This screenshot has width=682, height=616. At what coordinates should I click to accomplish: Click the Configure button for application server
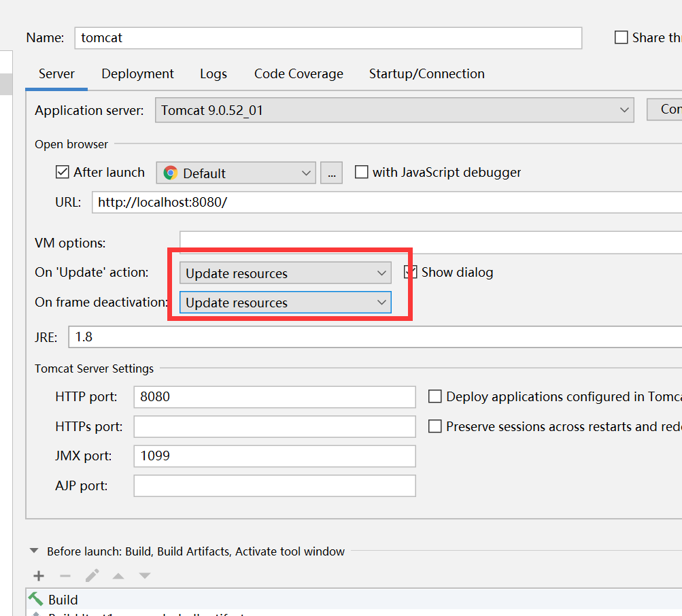coord(664,109)
